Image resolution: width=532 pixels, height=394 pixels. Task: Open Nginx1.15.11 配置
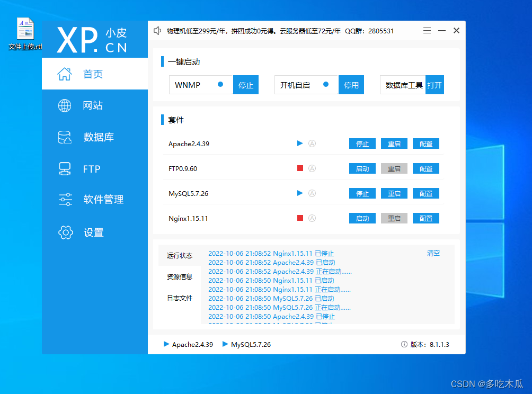426,218
